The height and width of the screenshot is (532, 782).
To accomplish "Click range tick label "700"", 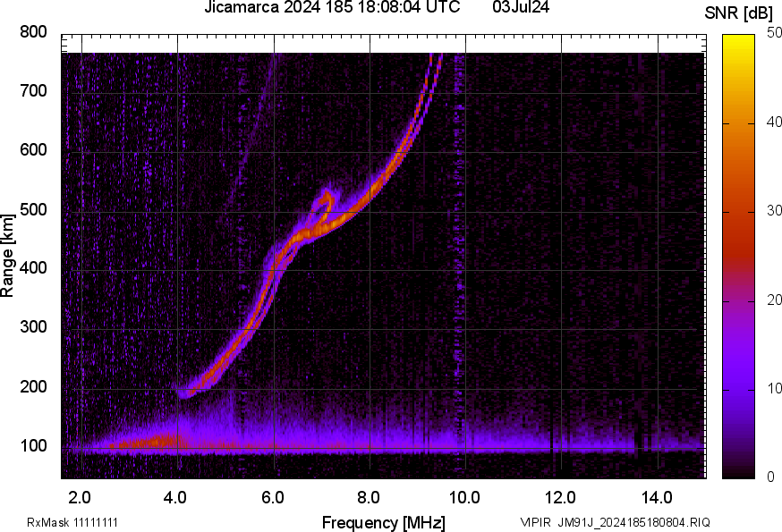I will tap(33, 90).
